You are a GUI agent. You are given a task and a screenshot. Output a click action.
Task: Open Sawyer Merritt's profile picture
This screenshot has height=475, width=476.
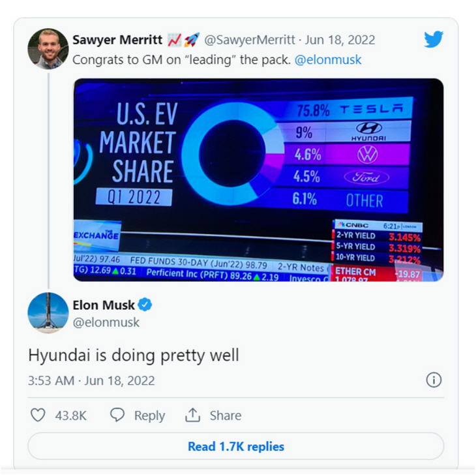(x=48, y=49)
